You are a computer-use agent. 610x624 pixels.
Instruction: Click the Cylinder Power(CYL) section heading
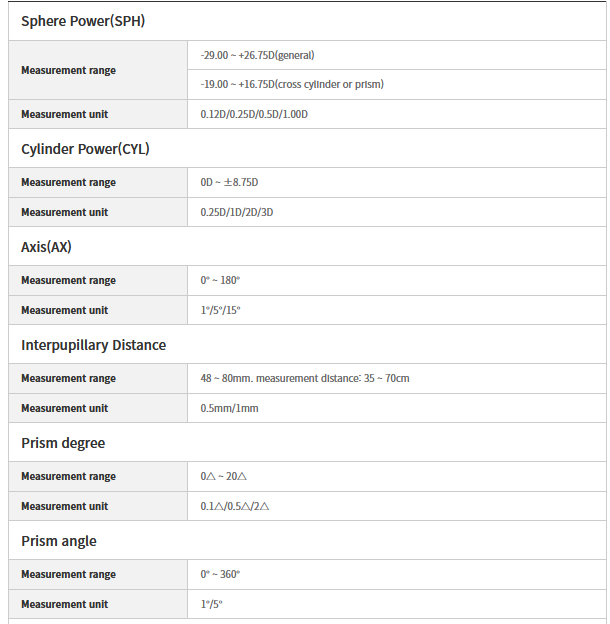[x=85, y=149]
